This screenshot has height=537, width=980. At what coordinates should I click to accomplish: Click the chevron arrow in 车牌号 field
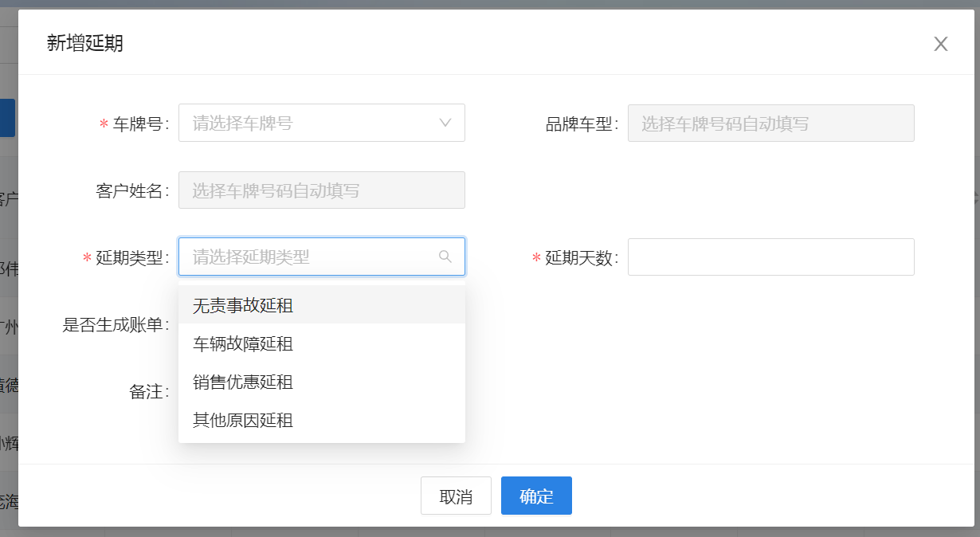click(445, 123)
